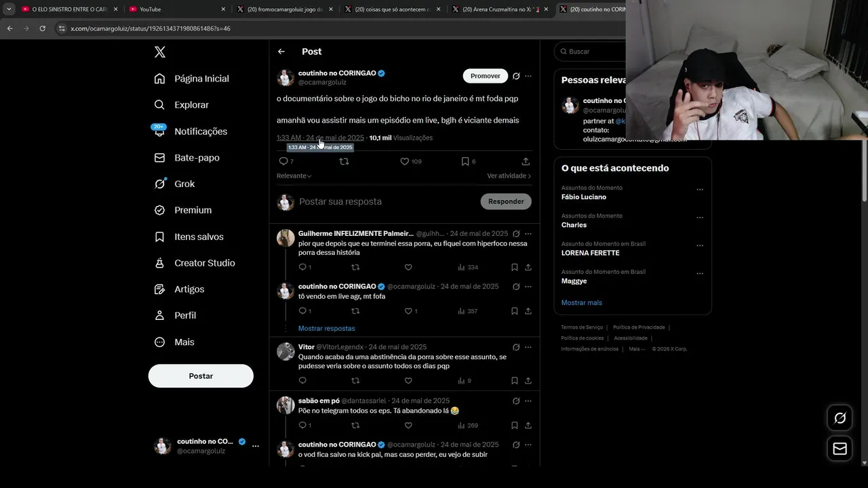This screenshot has height=488, width=868.
Task: Click the Postar button
Action: [x=201, y=376]
